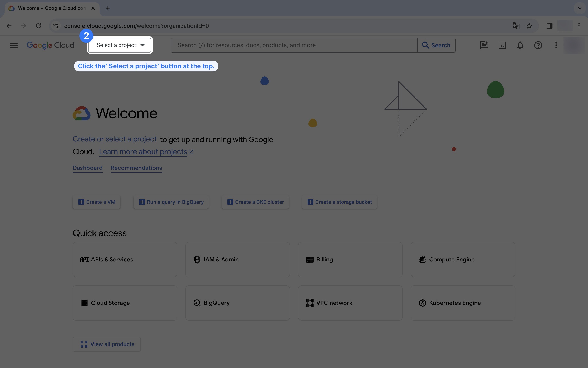Click the Search button with magnifier
This screenshot has width=588, height=368.
pos(436,45)
